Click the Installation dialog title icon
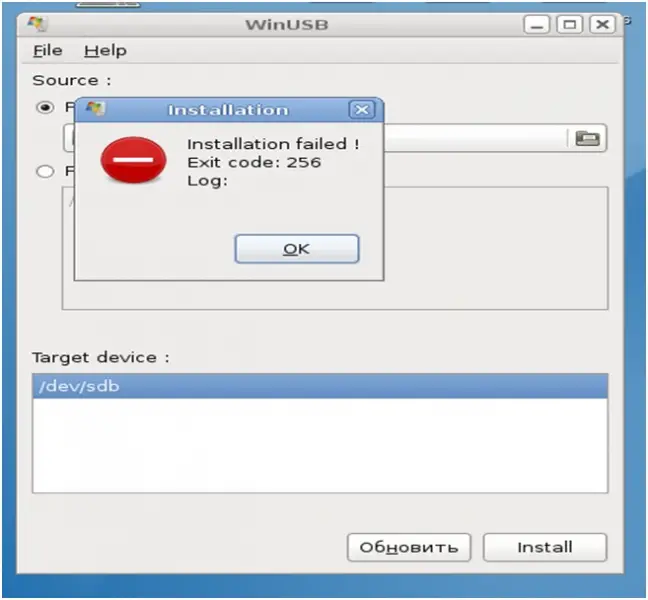This screenshot has width=648, height=600. (95, 110)
